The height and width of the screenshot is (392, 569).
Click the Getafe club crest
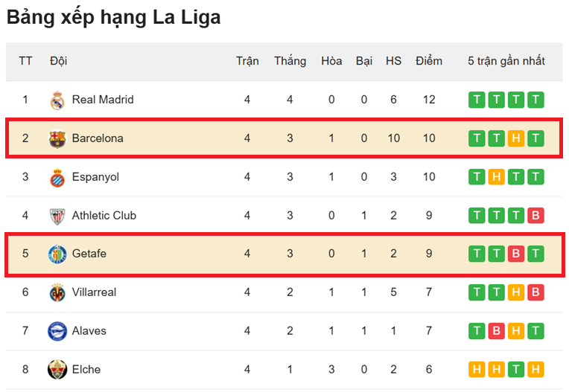point(57,254)
